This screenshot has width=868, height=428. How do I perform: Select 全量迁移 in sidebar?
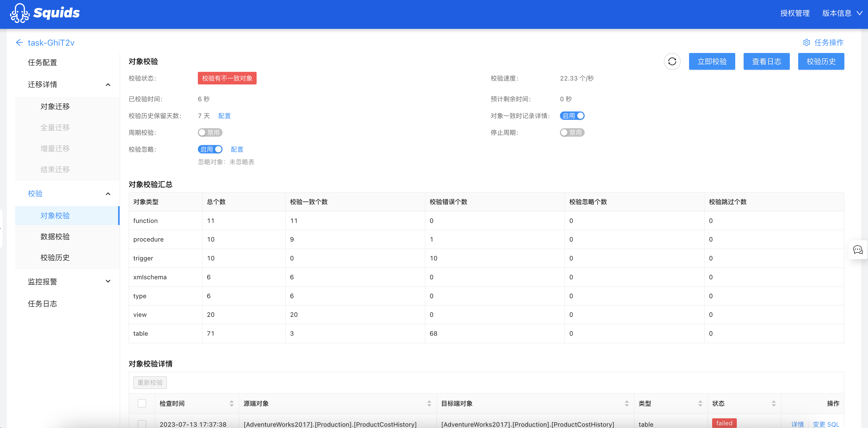pos(55,128)
